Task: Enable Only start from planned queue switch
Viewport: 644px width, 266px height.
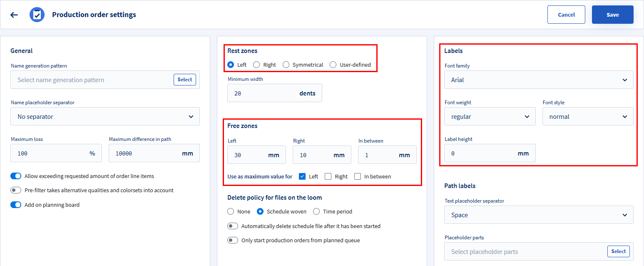Action: [x=233, y=240]
